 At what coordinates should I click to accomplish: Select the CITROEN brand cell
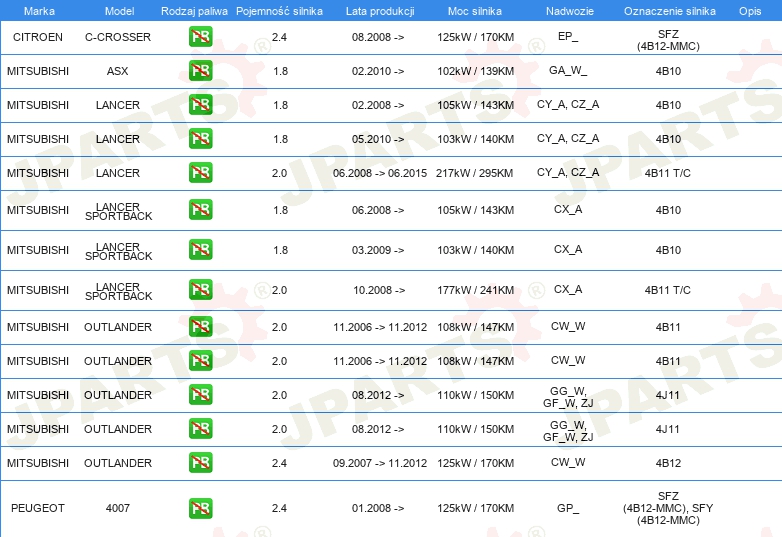point(38,37)
